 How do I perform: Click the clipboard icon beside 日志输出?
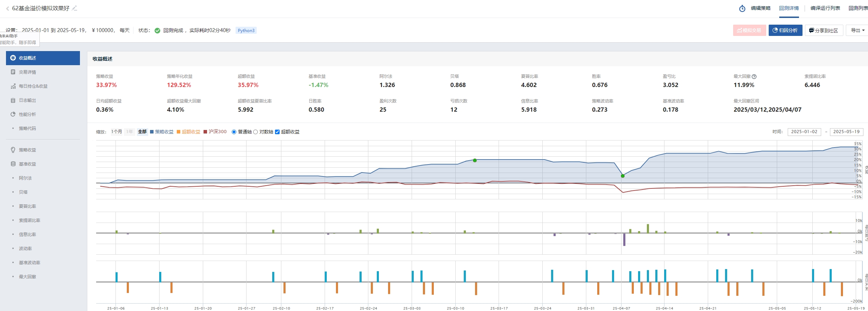click(x=13, y=100)
